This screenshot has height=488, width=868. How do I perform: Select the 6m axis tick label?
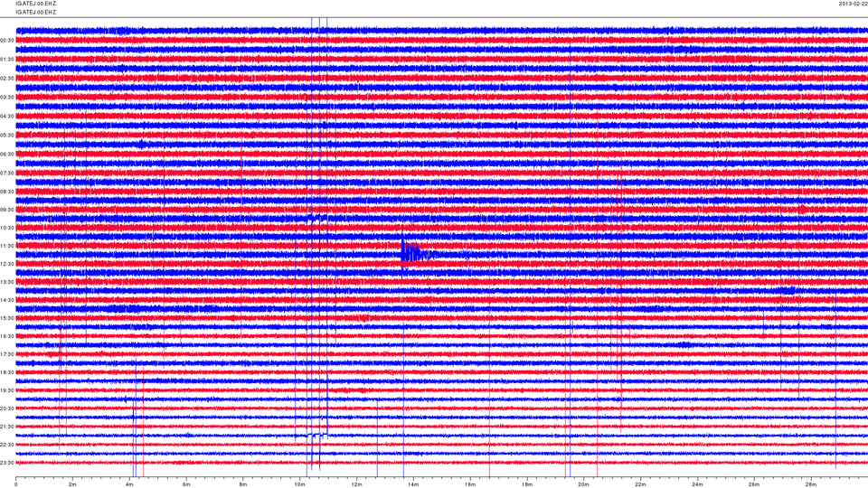[186, 484]
